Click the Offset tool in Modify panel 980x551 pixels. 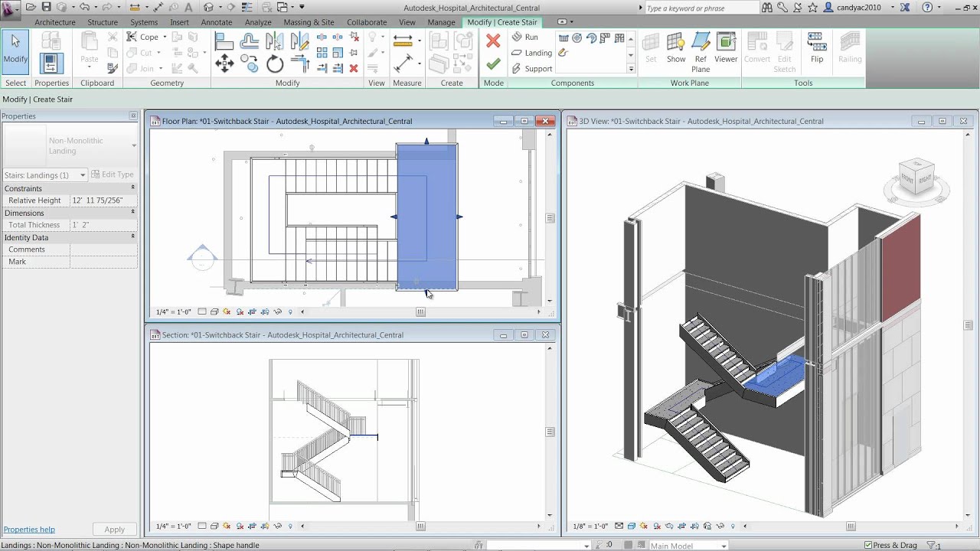(249, 41)
